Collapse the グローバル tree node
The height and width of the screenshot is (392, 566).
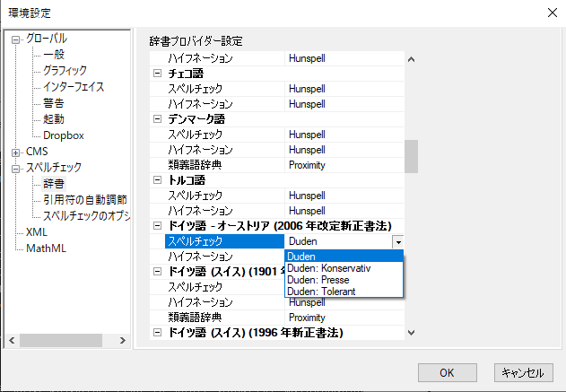coord(15,39)
